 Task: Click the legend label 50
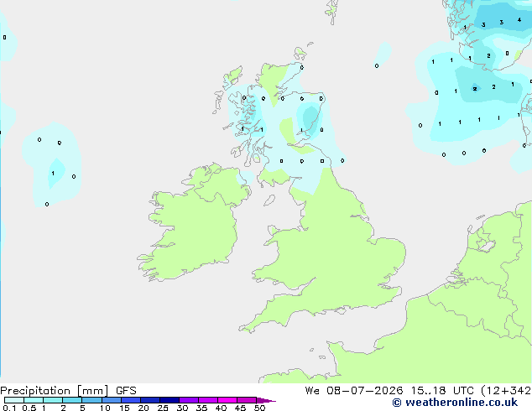(x=259, y=408)
